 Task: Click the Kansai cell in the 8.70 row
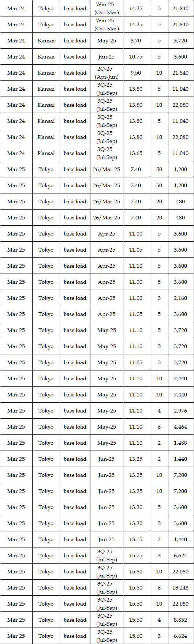coord(46,41)
